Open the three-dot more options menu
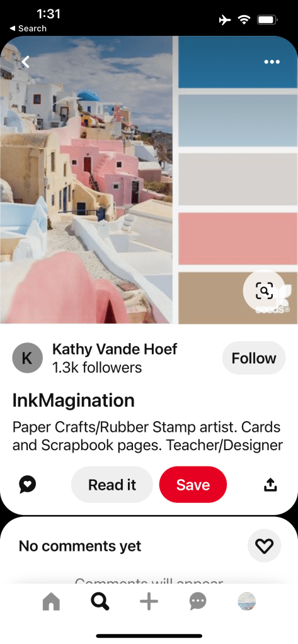Screen dimensions: 298x644 [x=272, y=62]
